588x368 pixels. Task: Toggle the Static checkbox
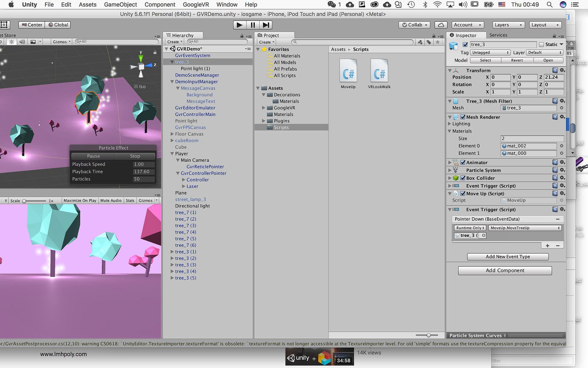coord(541,45)
